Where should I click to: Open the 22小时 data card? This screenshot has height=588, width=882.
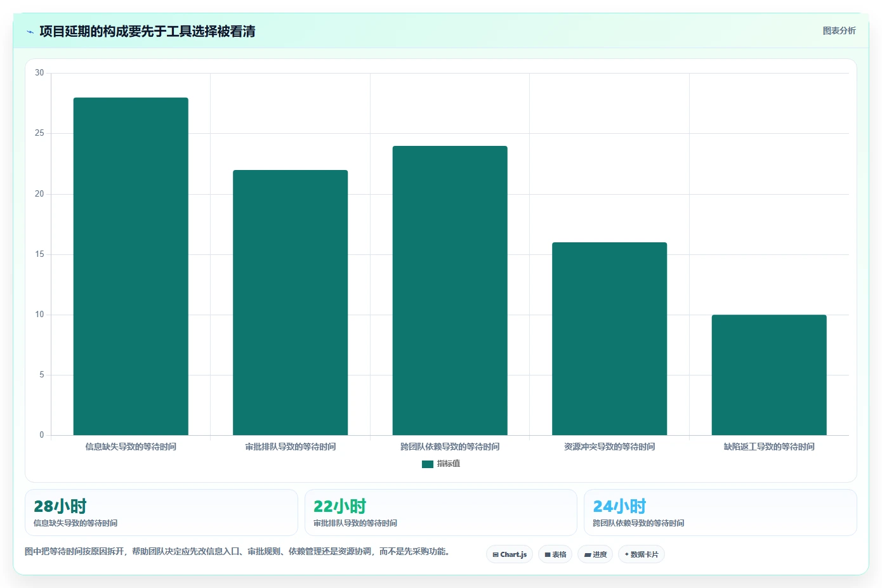point(441,513)
